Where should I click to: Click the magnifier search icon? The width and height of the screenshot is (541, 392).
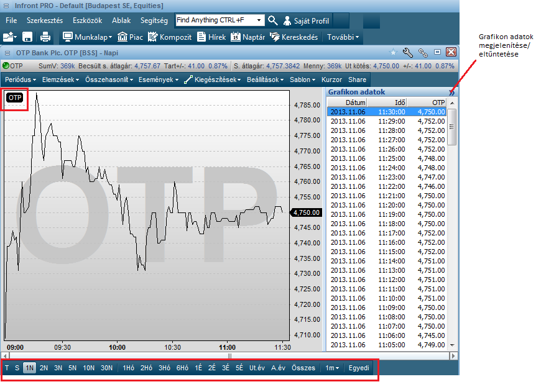tap(273, 21)
